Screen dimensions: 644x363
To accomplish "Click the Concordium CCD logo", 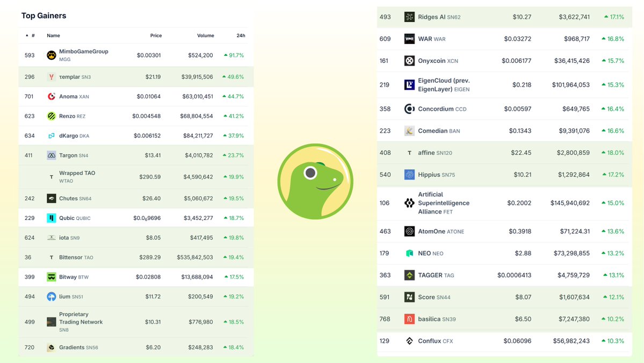I will [x=409, y=109].
